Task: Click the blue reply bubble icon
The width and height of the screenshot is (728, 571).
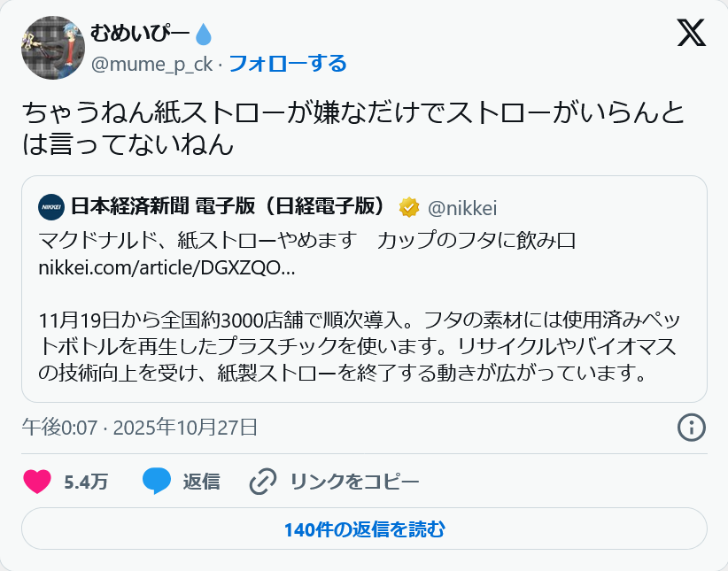Action: [x=157, y=482]
